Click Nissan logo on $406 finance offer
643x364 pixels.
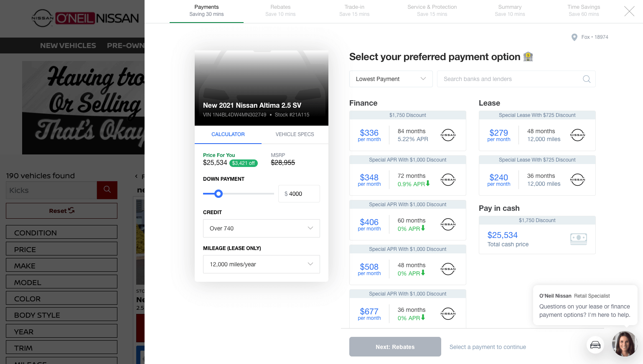pyautogui.click(x=448, y=224)
